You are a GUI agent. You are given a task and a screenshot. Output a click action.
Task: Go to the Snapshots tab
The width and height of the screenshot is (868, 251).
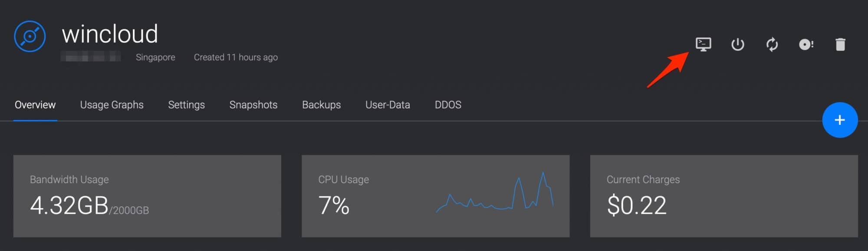[x=253, y=105]
